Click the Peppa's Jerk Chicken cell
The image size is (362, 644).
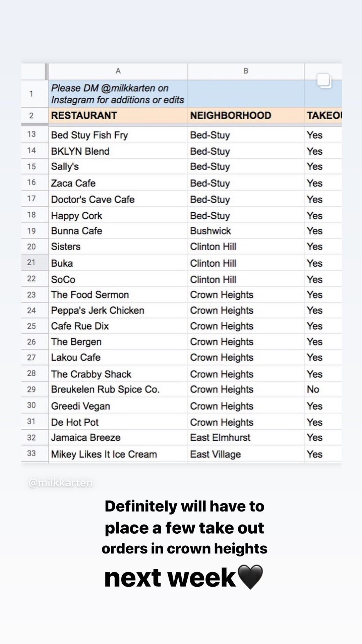[118, 311]
